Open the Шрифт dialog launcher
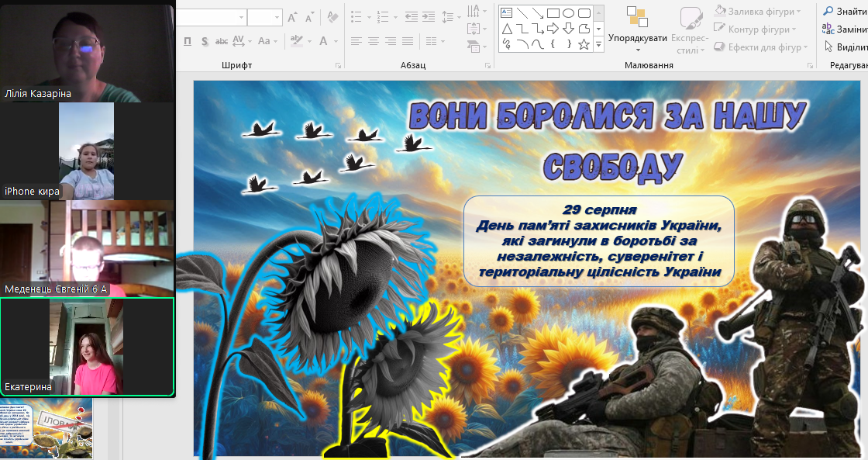Screen dimensions: 868x460 tap(338, 66)
